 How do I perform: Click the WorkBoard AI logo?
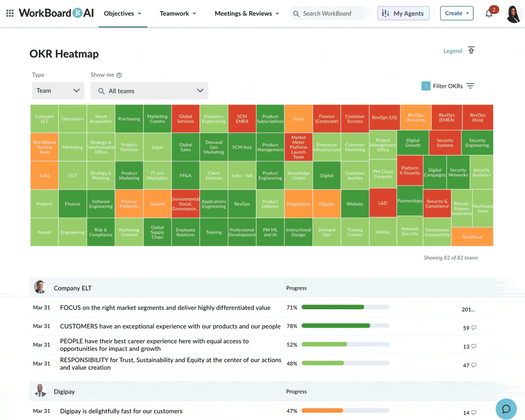tap(56, 13)
